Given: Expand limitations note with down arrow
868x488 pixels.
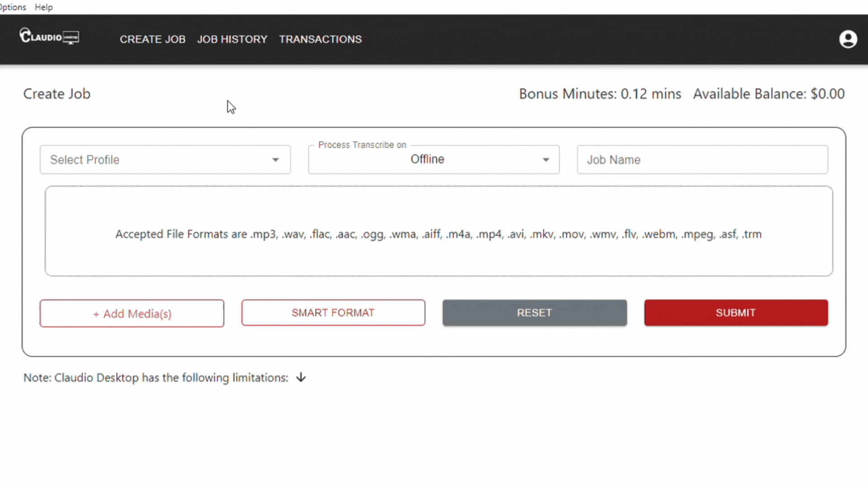Looking at the screenshot, I should (x=301, y=378).
